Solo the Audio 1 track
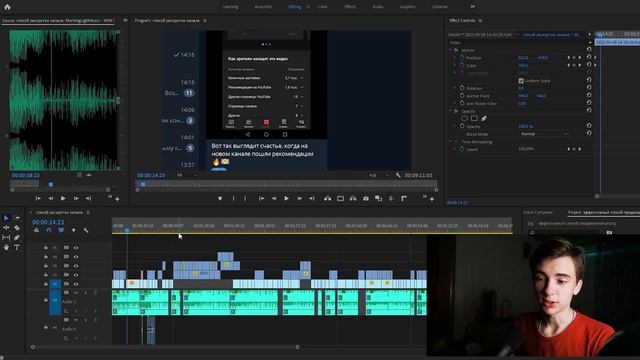640x360 pixels. click(x=86, y=293)
